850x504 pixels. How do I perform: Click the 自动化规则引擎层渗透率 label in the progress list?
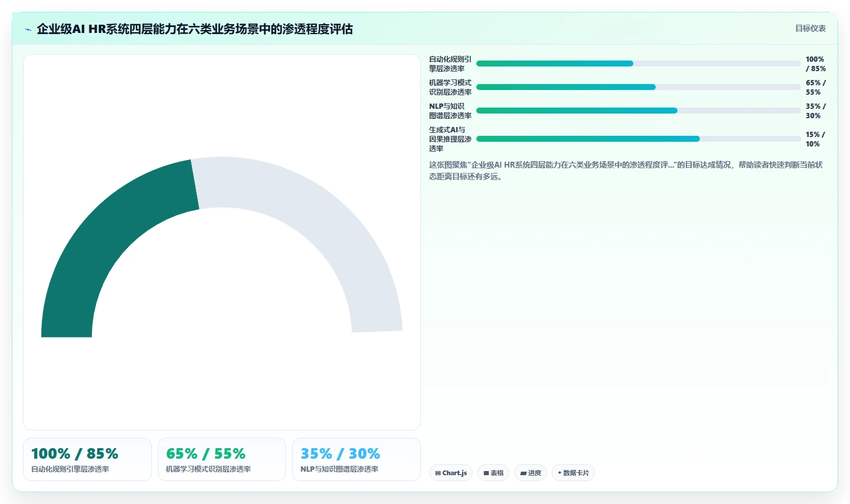tap(450, 64)
